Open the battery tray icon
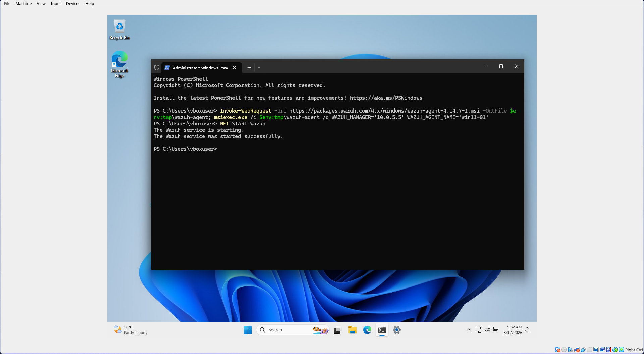 495,330
